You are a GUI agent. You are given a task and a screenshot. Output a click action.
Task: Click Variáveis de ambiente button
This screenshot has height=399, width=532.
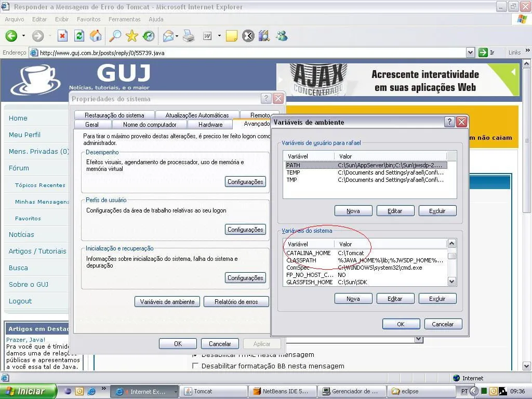pyautogui.click(x=167, y=302)
